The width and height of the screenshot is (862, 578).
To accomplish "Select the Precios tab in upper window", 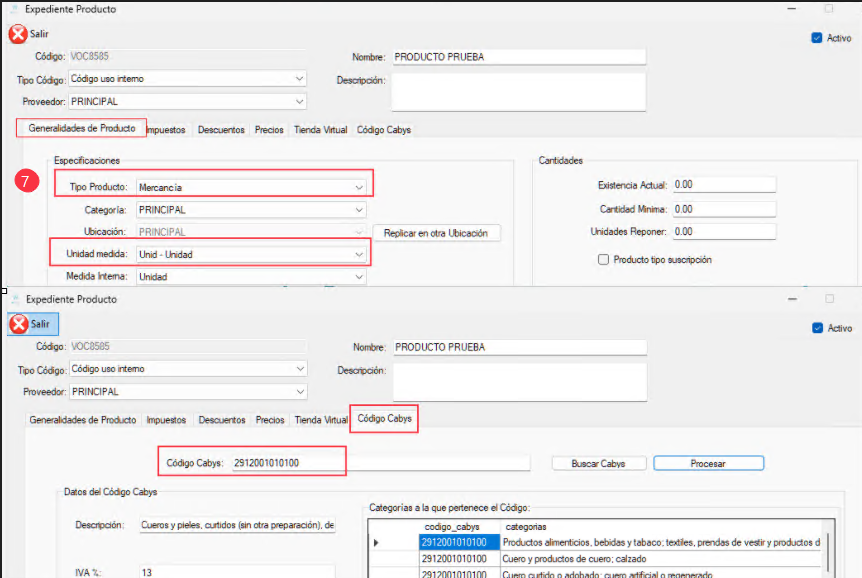I will 269,130.
